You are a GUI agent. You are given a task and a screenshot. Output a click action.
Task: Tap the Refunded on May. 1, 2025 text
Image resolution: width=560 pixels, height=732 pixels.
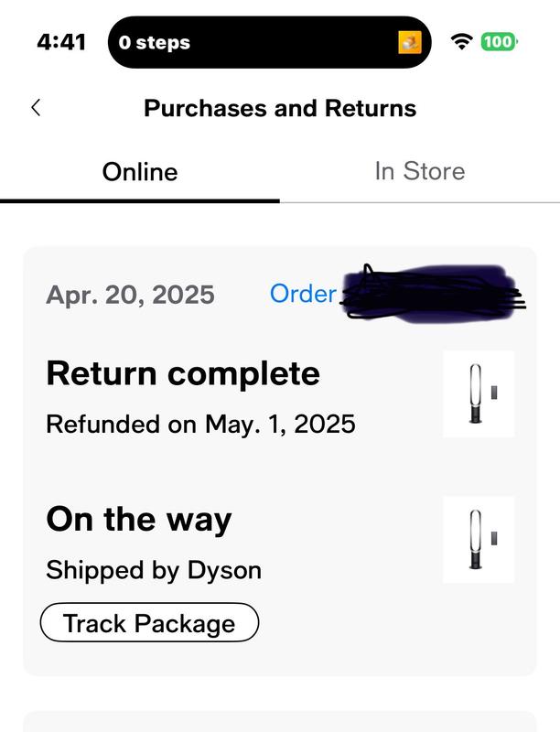point(200,424)
